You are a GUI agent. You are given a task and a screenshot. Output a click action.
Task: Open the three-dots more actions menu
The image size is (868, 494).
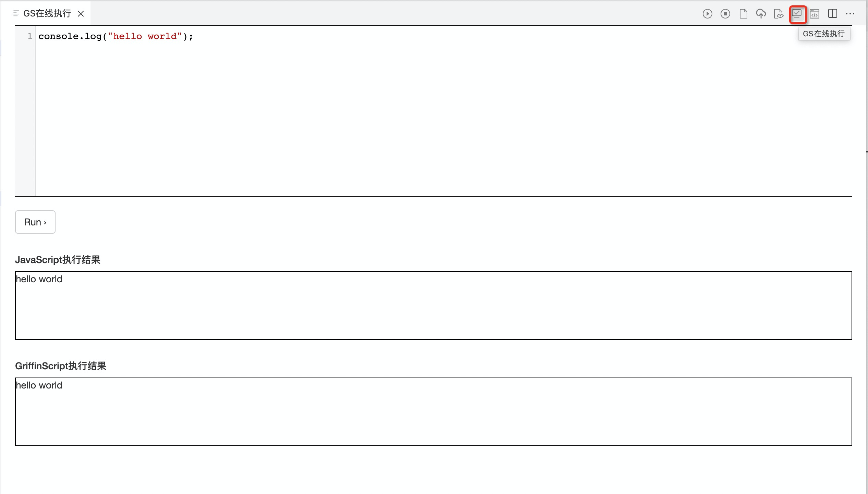click(x=850, y=14)
